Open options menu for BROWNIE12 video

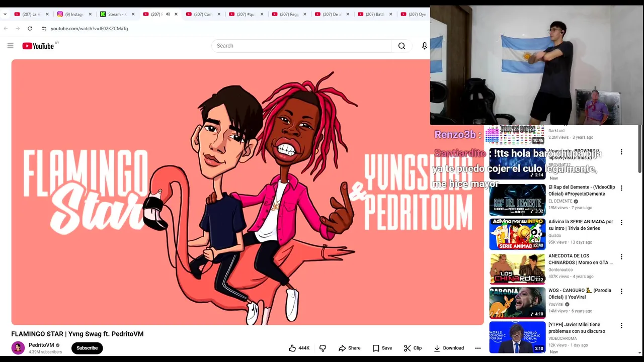point(621,152)
